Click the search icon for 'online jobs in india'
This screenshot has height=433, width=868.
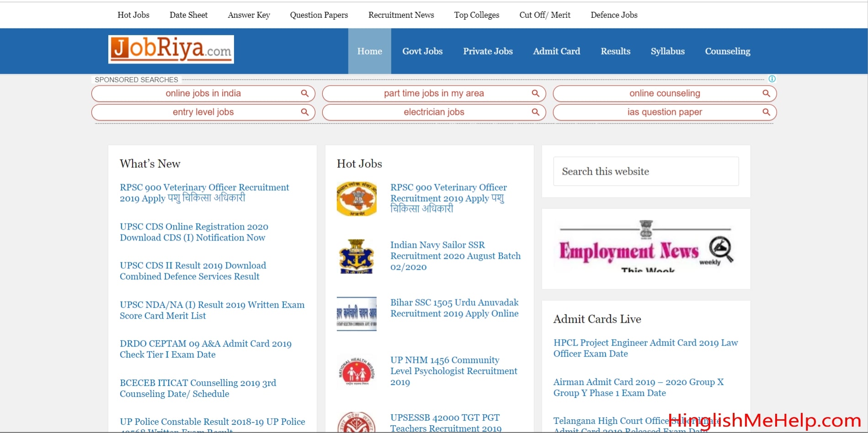(305, 93)
